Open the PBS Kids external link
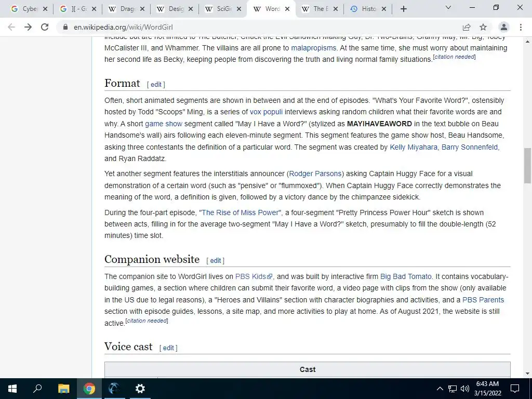Viewport: 532px width, 399px height. pos(254,276)
